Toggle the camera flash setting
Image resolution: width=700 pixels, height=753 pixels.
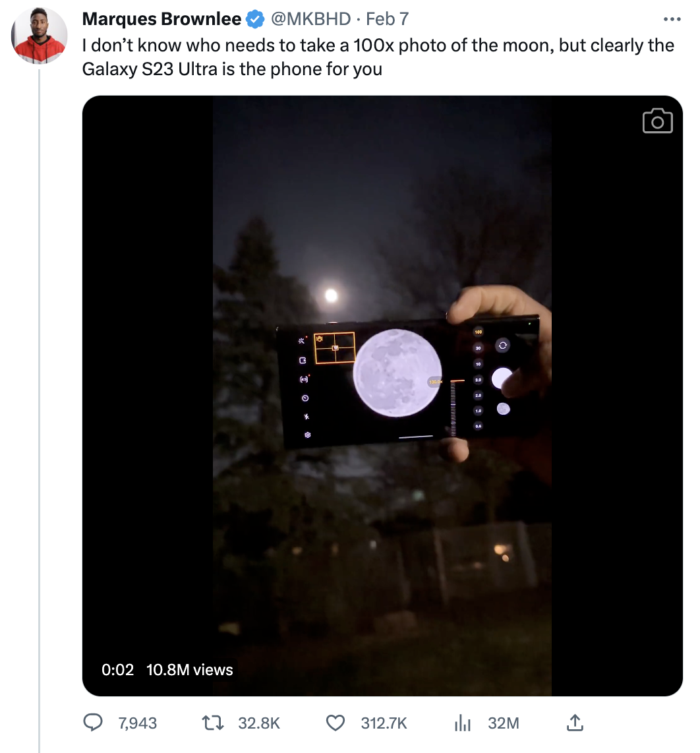(x=306, y=417)
